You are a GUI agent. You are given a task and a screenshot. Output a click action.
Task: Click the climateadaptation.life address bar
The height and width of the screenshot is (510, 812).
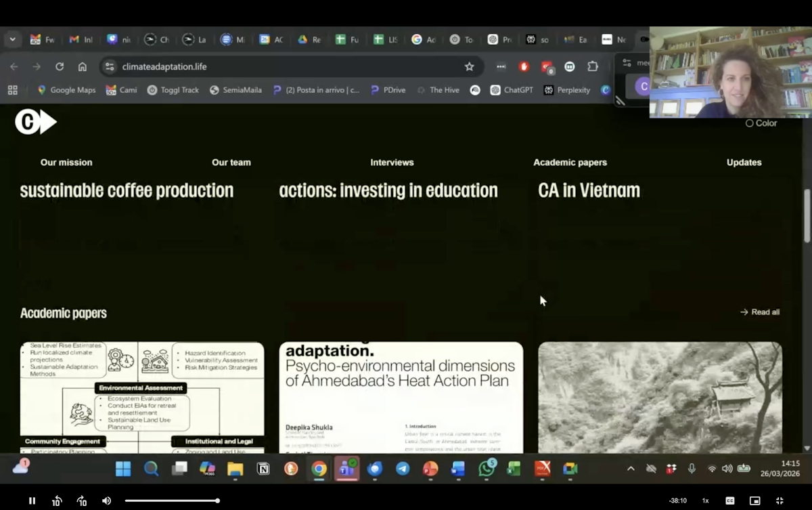pyautogui.click(x=291, y=66)
